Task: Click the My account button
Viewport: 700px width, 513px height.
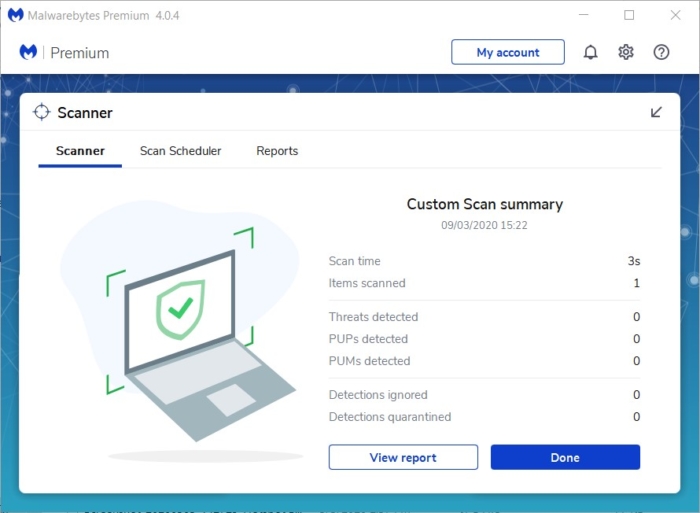Action: point(508,52)
